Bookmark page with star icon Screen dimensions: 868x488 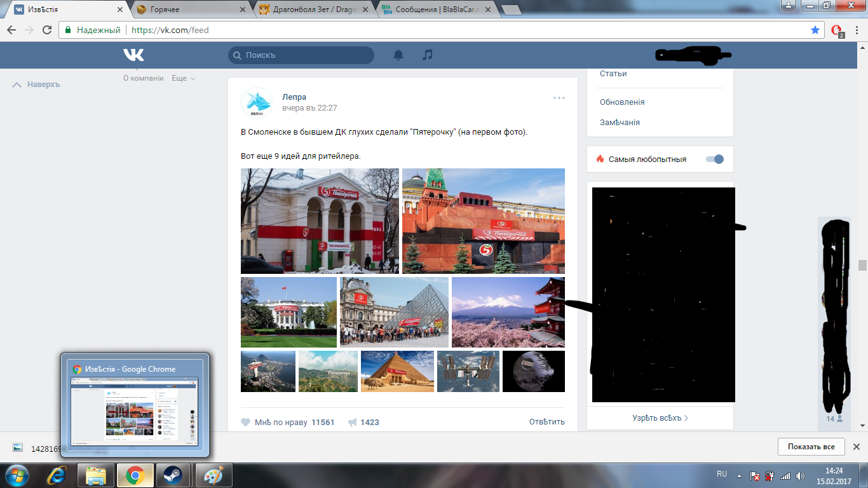coord(815,30)
